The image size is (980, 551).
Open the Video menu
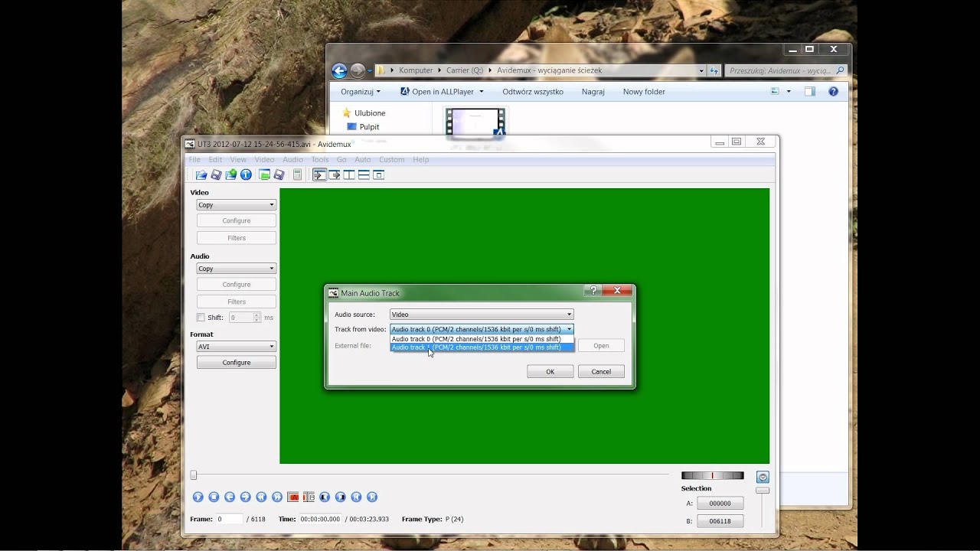264,160
